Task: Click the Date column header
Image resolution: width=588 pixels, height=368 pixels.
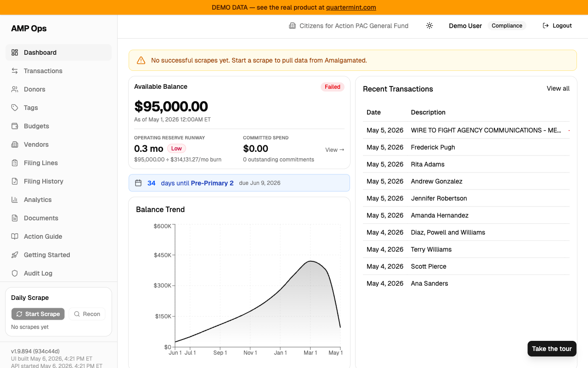Action: (373, 112)
